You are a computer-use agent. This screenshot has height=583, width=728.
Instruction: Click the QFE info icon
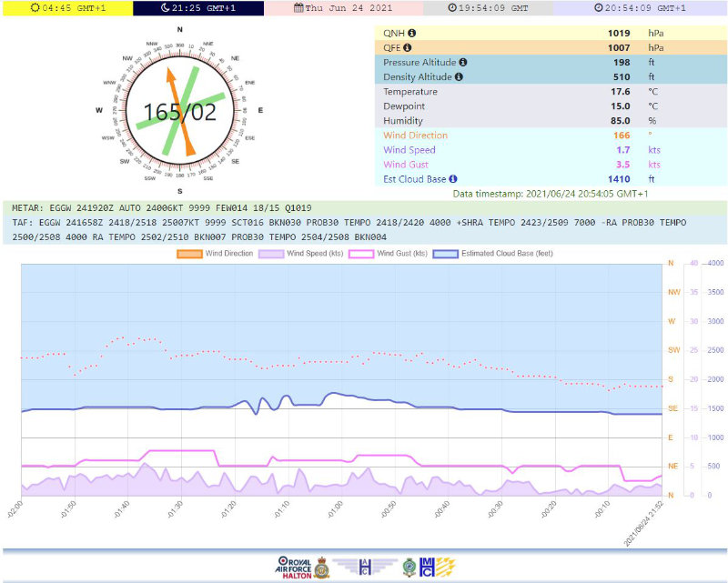(407, 47)
